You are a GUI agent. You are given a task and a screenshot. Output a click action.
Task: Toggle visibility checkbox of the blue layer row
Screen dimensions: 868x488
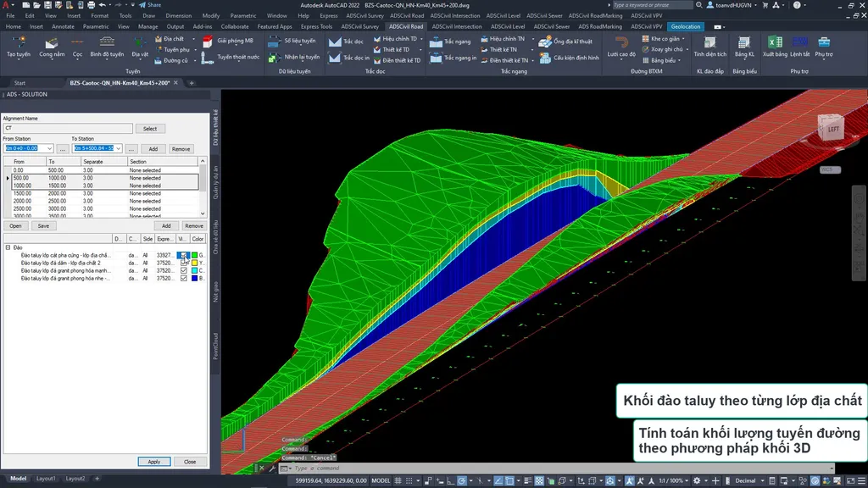[184, 278]
